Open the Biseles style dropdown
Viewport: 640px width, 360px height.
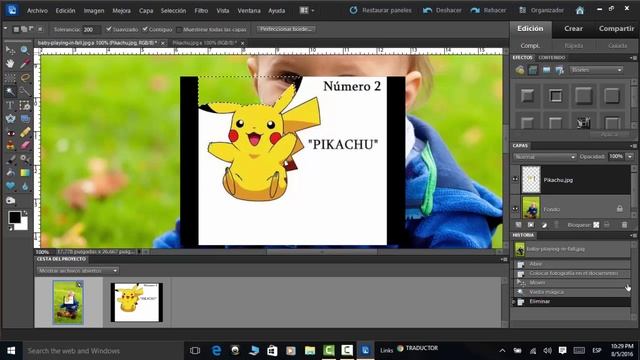596,70
